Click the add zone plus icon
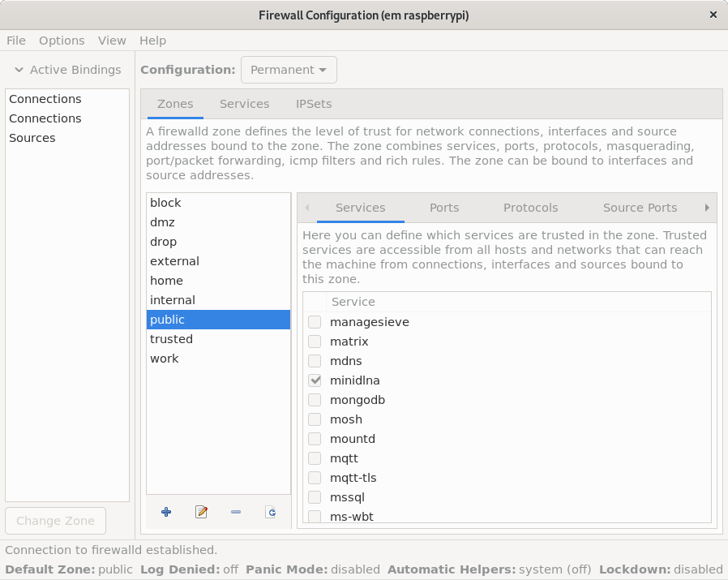The image size is (728, 580). [x=166, y=512]
